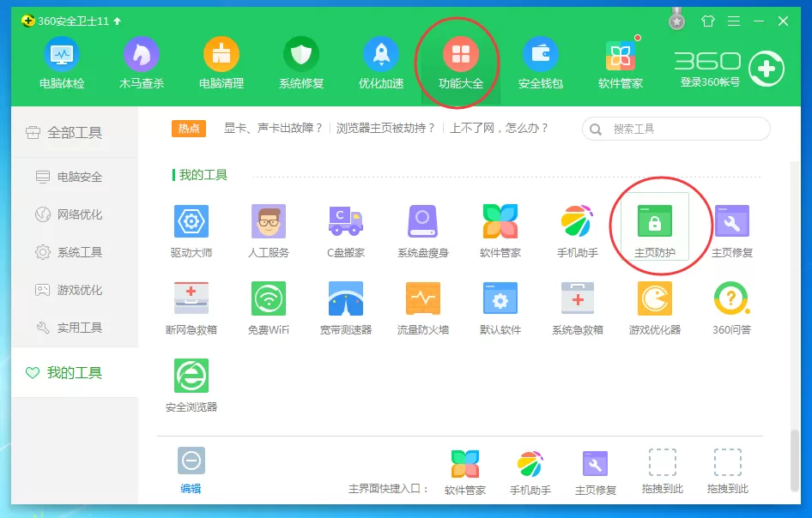Click 登录360帐号 plus icon
The height and width of the screenshot is (518, 812).
[x=767, y=69]
